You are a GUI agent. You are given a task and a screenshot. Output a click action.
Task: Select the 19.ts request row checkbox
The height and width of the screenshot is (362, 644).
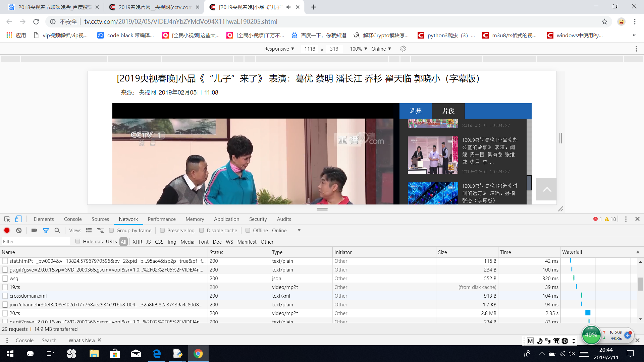5,287
